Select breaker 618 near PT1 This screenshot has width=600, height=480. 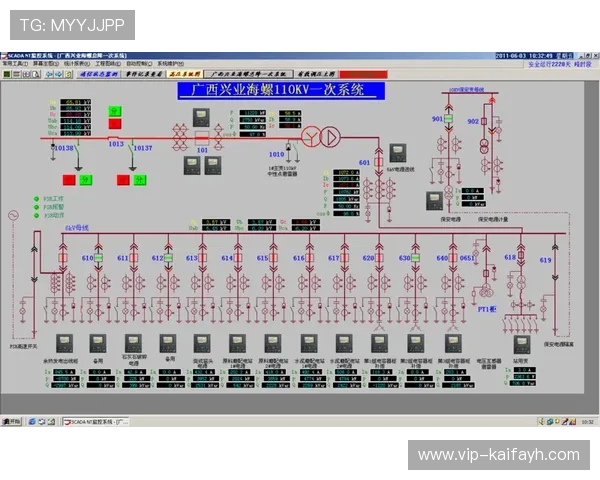tap(521, 257)
